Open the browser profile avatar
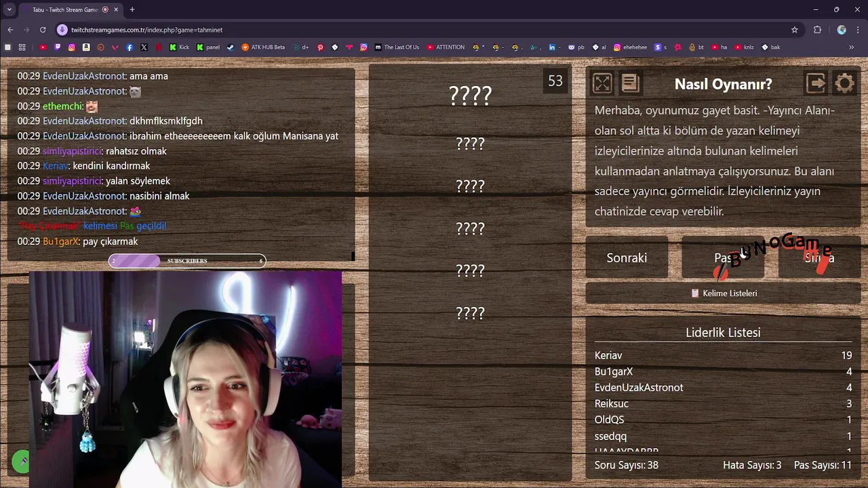This screenshot has height=488, width=868. (842, 30)
